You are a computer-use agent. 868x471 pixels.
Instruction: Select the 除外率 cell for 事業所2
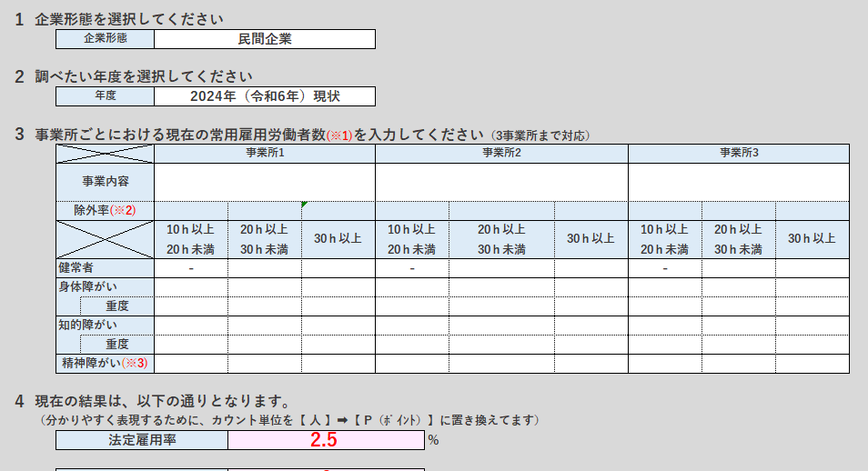pos(501,210)
